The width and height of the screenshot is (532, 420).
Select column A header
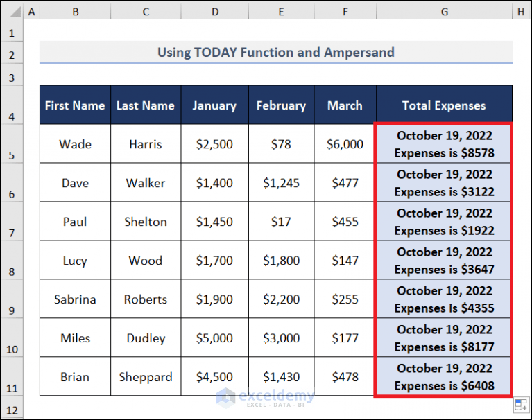31,12
